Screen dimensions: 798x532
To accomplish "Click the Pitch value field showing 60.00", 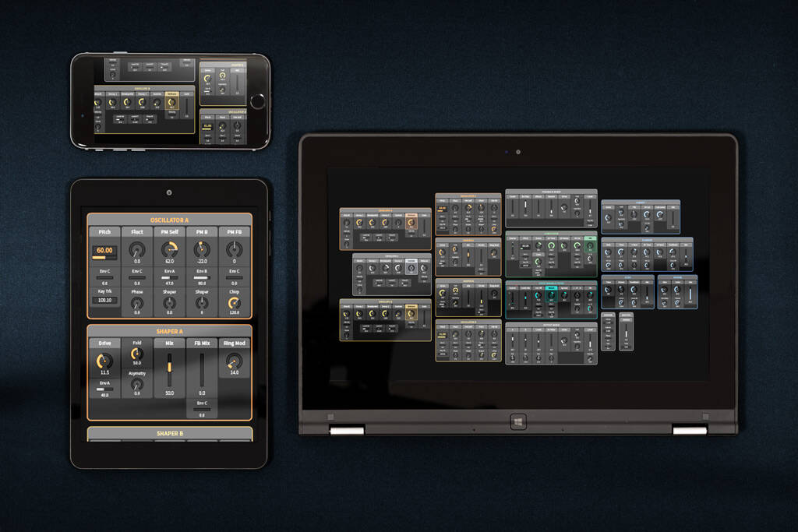I will pyautogui.click(x=104, y=251).
